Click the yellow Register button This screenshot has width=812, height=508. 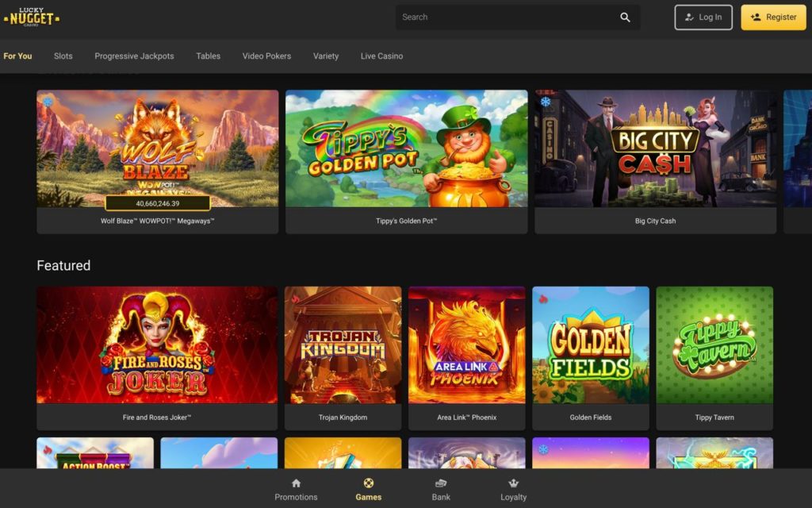(x=773, y=17)
